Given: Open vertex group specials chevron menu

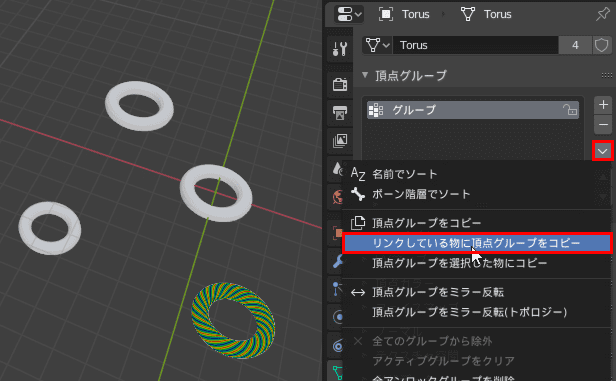Looking at the screenshot, I should pos(603,151).
